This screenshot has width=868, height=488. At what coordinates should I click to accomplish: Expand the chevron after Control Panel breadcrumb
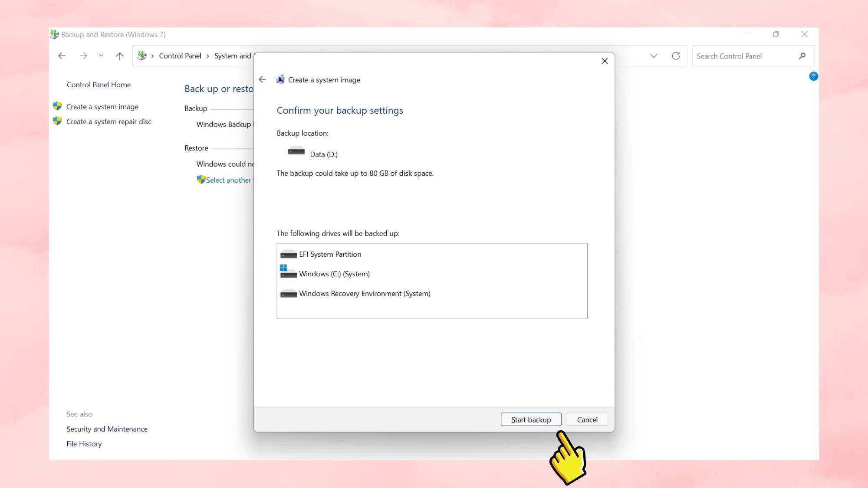pos(208,56)
